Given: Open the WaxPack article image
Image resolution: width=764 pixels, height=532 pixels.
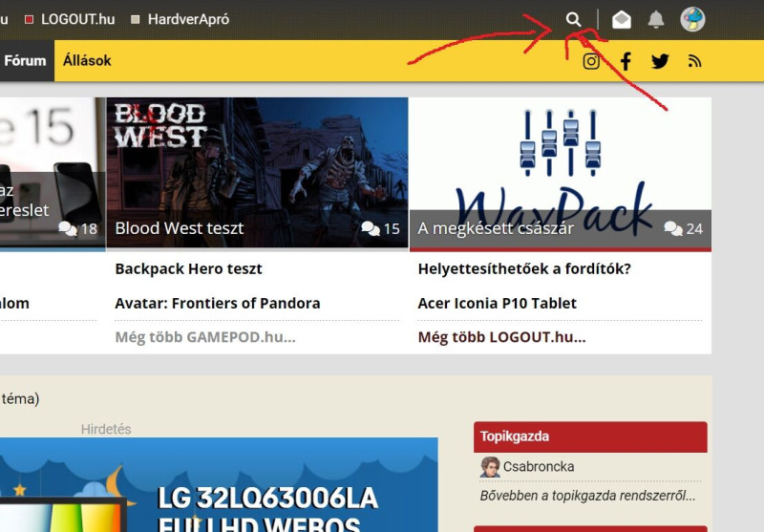Looking at the screenshot, I should [x=561, y=173].
